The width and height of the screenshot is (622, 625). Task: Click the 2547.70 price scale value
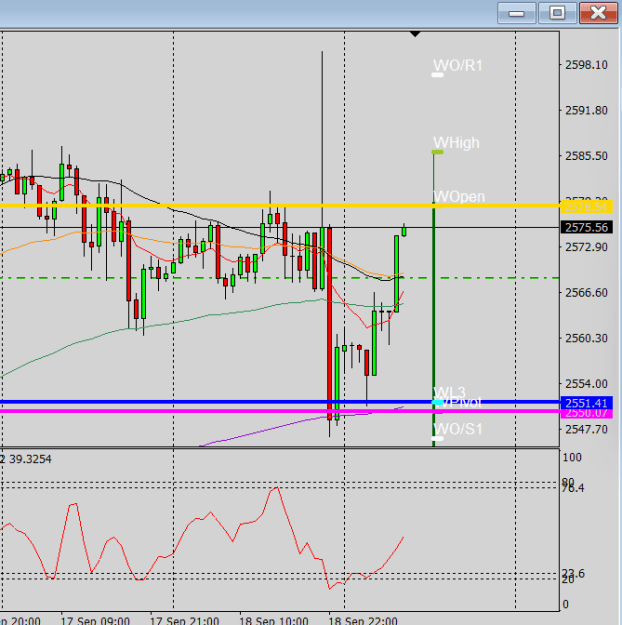[x=587, y=429]
